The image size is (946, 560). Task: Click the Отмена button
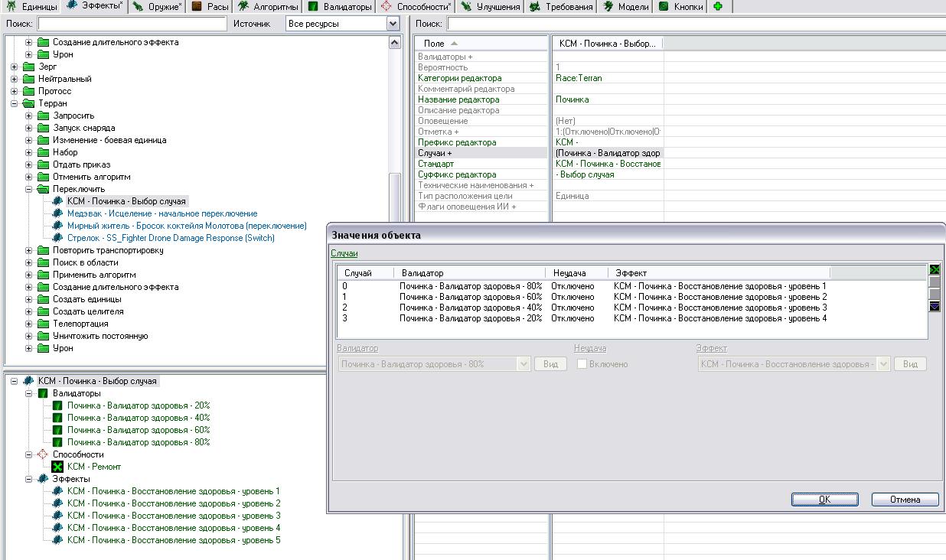(x=905, y=500)
